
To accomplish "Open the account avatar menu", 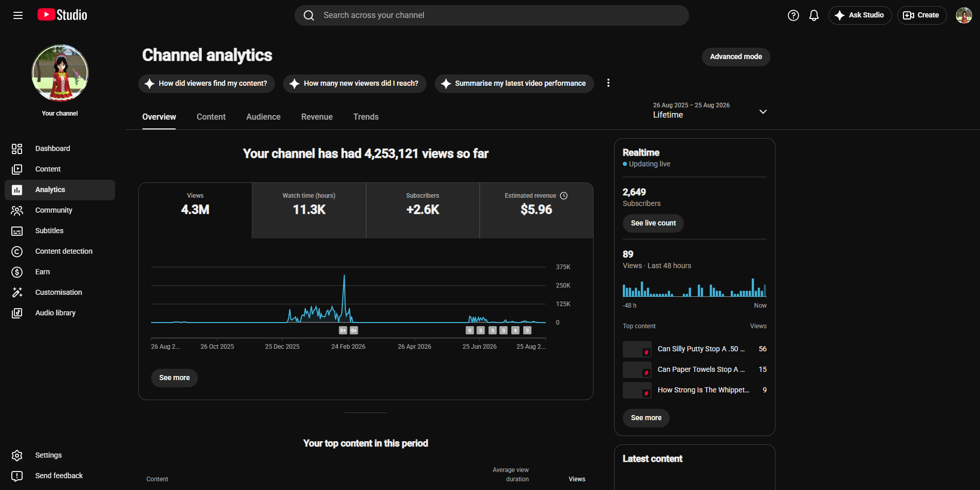I will (964, 15).
